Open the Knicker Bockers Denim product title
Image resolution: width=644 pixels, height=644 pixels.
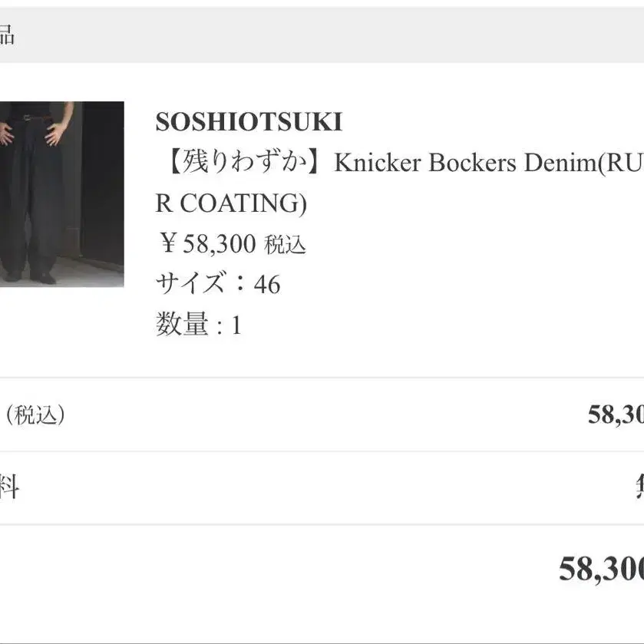400,183
